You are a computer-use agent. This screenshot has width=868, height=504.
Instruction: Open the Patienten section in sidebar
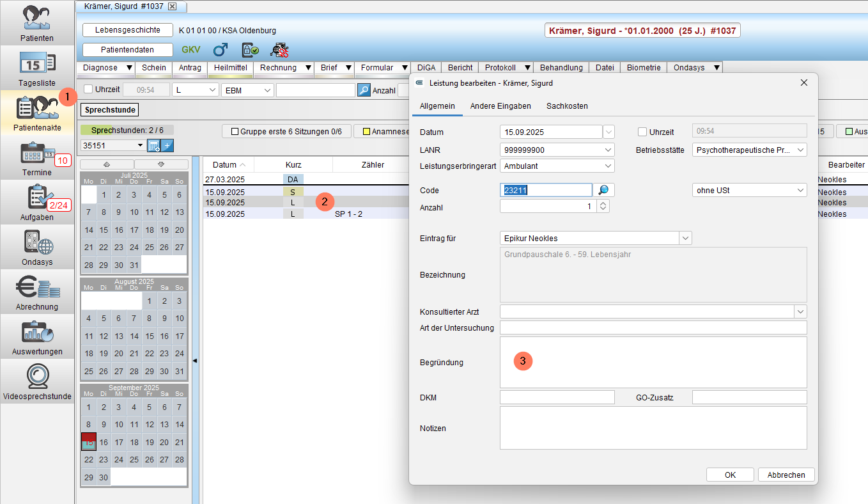tap(36, 22)
